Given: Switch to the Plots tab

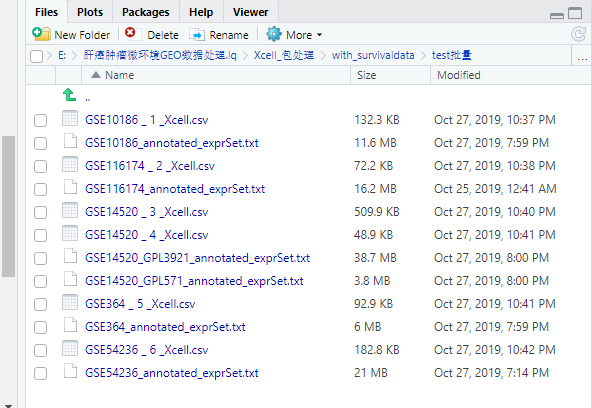Looking at the screenshot, I should (90, 12).
